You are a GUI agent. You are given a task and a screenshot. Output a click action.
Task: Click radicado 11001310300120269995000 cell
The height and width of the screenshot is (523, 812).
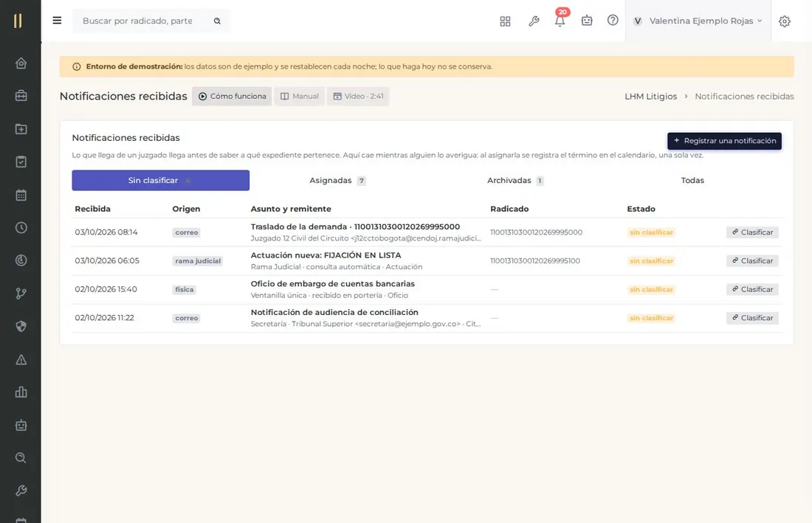point(536,232)
